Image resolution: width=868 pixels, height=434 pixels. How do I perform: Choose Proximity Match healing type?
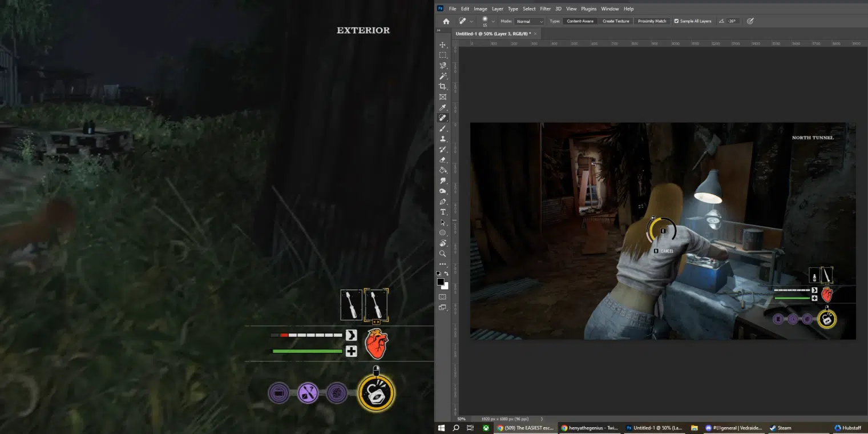(652, 21)
